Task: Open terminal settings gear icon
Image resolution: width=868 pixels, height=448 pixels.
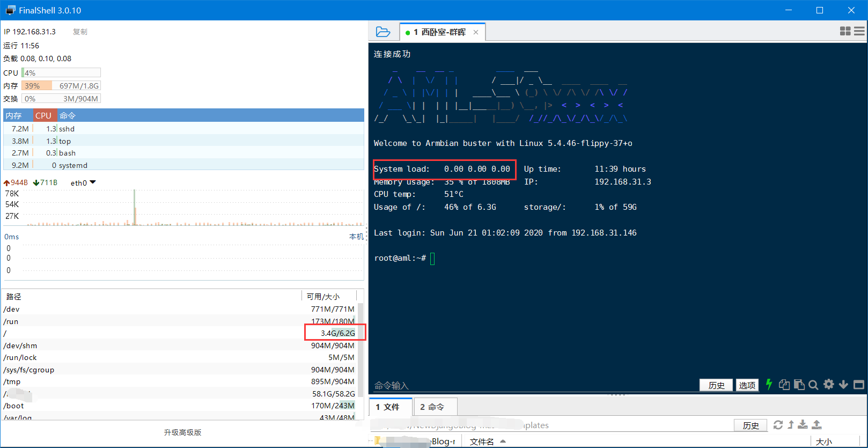Action: click(829, 384)
